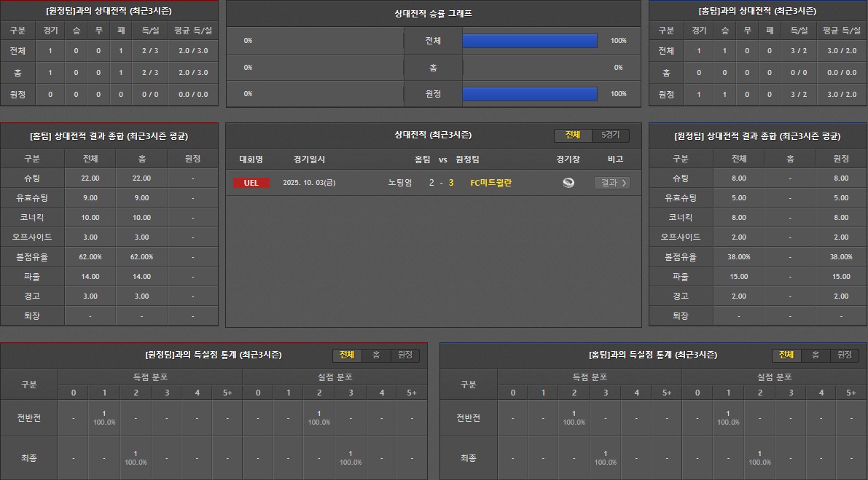
Task: Select 전체 filter in right goal stats panel
Action: [x=786, y=355]
